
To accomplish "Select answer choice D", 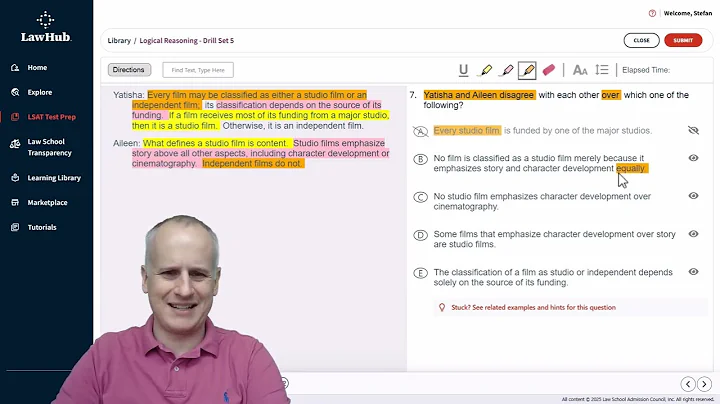I will pos(420,236).
